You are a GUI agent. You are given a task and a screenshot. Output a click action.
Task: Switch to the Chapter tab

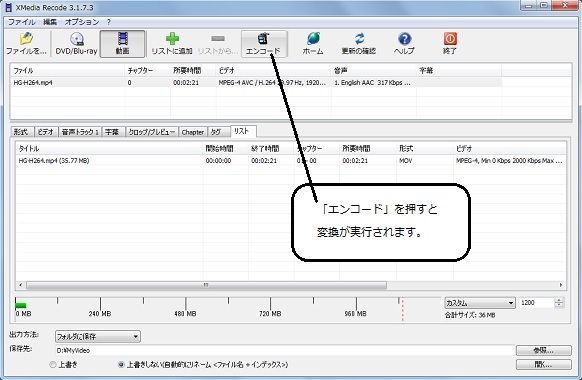[x=193, y=132]
